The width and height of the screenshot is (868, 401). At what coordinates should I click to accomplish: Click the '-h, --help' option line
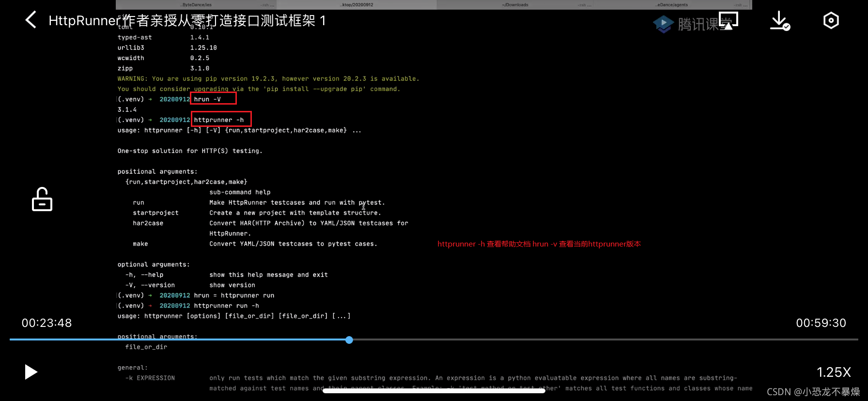pyautogui.click(x=226, y=275)
